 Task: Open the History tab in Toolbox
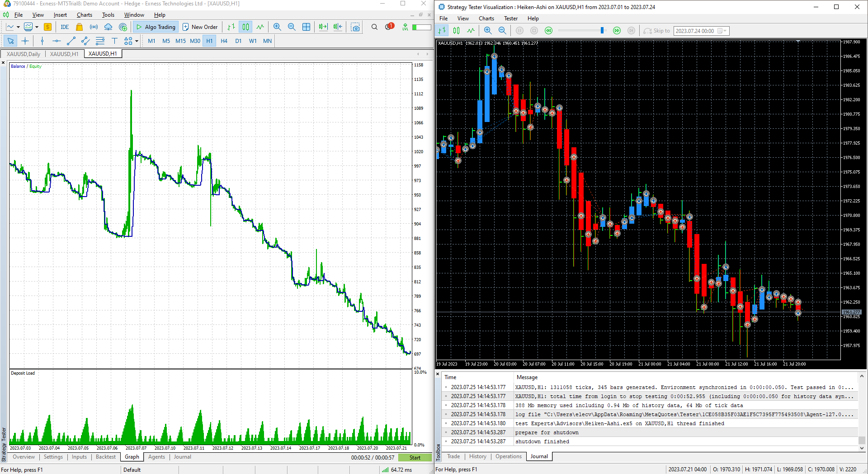[478, 456]
